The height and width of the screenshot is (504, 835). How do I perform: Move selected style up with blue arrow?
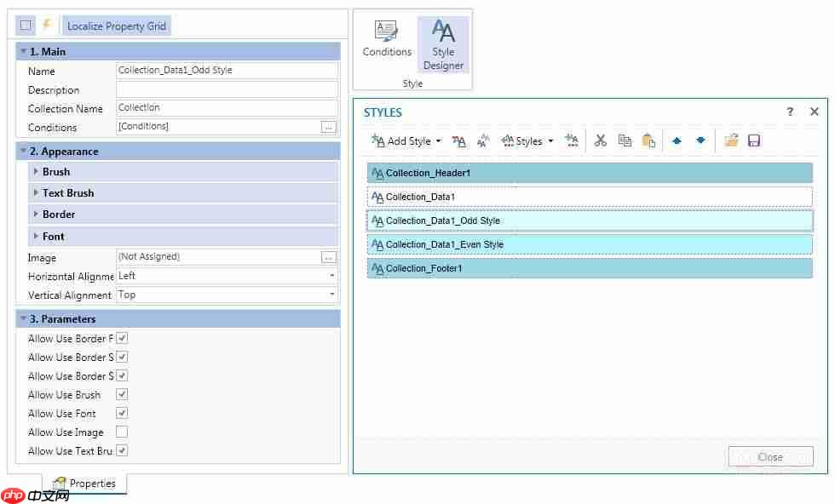[675, 140]
